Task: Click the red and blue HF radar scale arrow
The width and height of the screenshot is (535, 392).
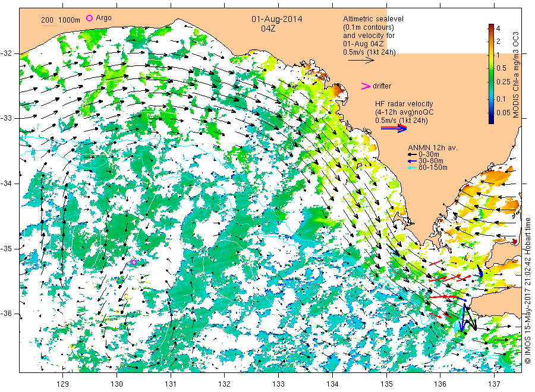Action: click(x=394, y=128)
